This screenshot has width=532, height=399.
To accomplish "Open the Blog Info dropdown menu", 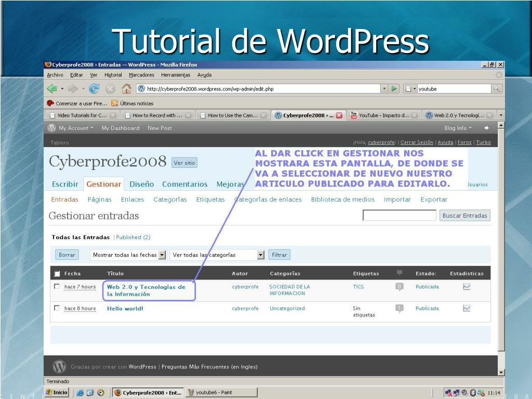I will click(x=458, y=128).
